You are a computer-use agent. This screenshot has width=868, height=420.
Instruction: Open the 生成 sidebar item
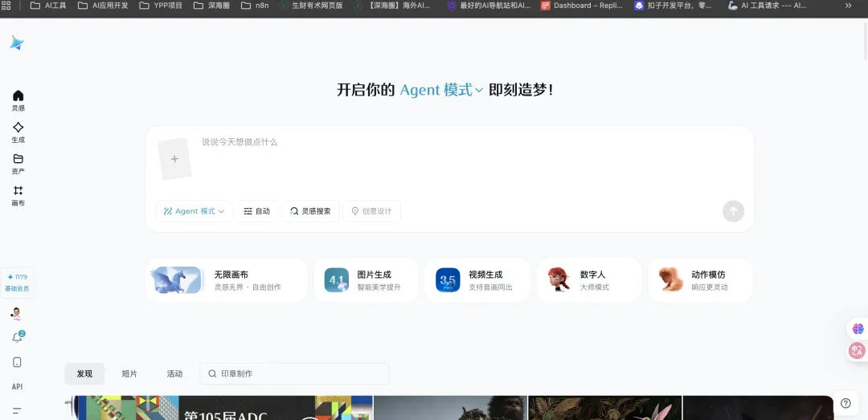point(18,133)
